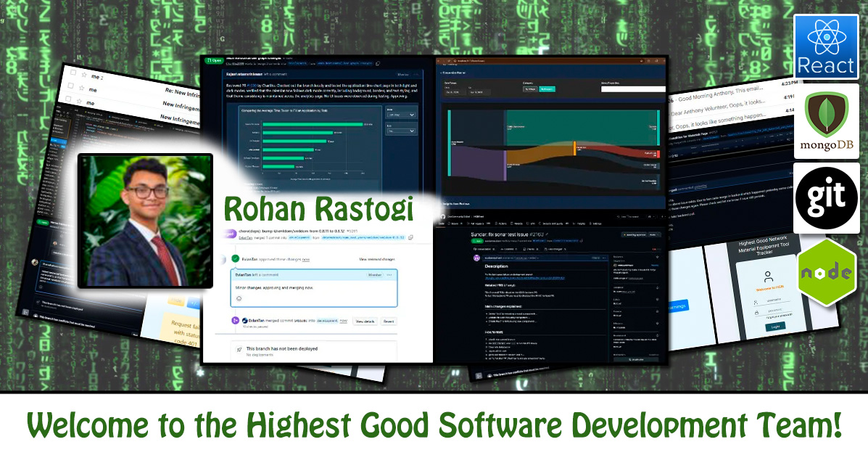Open the Assignees gear in the sonar PR sidebar
Image resolution: width=868 pixels, height=455 pixels.
click(657, 287)
